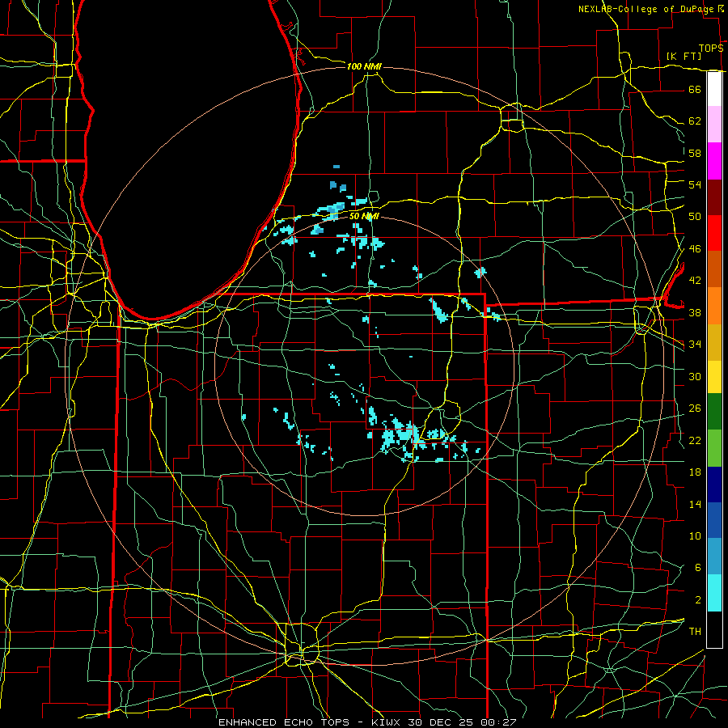Click the dark orange legend swatch
Screen dimensions: 728x728
(x=714, y=269)
